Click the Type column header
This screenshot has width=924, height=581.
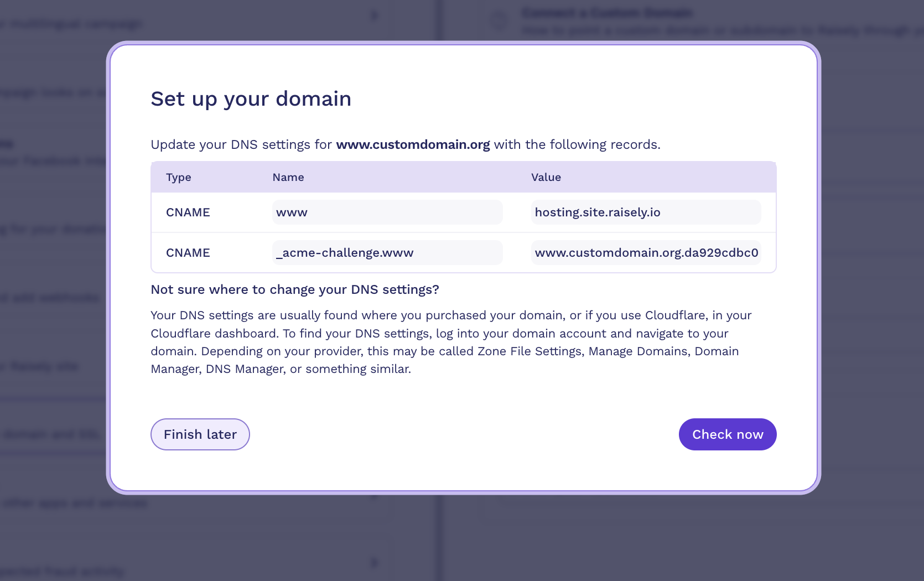click(x=179, y=177)
